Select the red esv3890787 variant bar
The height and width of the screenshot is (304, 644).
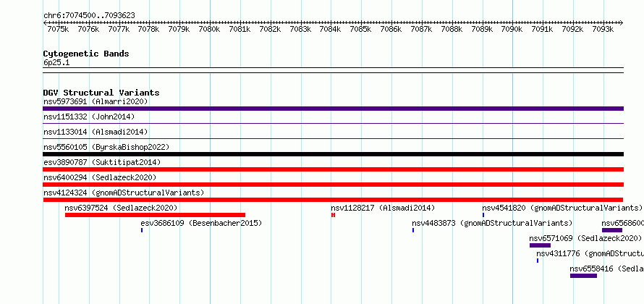333,169
